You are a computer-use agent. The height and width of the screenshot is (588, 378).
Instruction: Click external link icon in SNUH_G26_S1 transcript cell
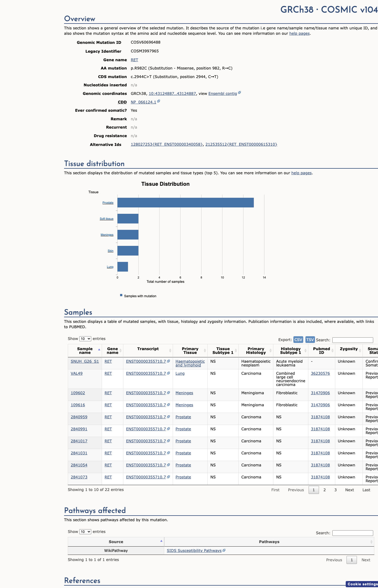pyautogui.click(x=168, y=361)
